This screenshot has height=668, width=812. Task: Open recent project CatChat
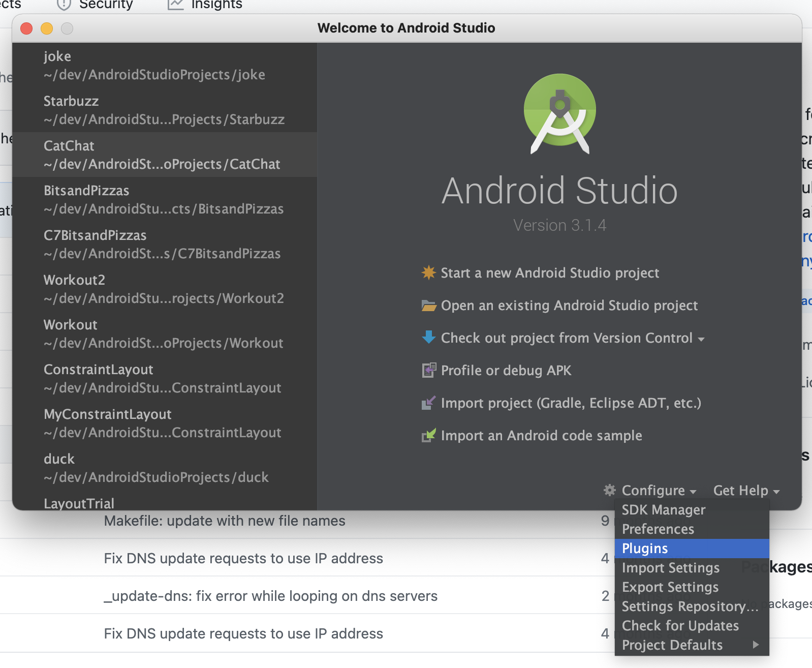(x=165, y=155)
